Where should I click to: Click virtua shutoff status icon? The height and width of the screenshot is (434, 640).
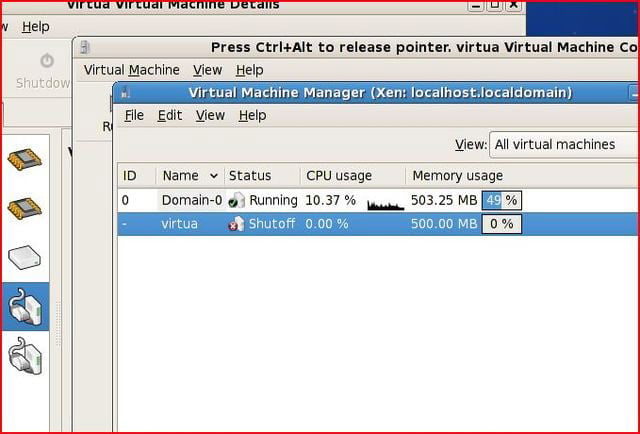click(236, 224)
